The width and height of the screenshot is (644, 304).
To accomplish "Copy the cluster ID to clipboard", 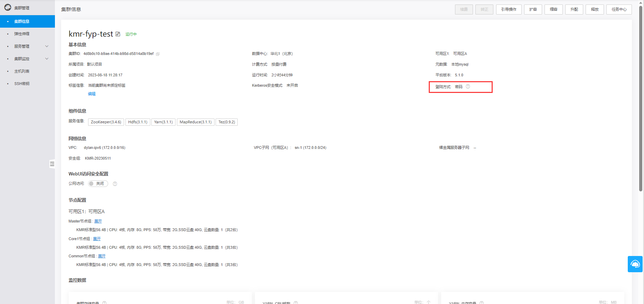I will point(158,54).
